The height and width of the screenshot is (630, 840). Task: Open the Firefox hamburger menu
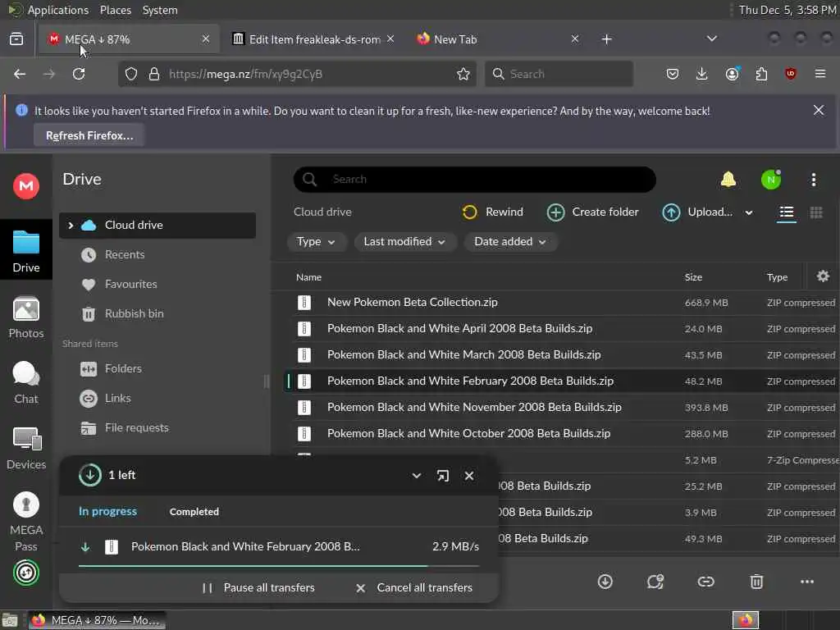click(819, 74)
